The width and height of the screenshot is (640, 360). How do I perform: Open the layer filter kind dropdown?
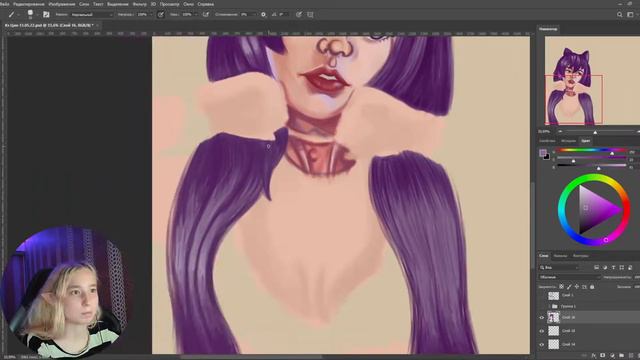(559, 268)
